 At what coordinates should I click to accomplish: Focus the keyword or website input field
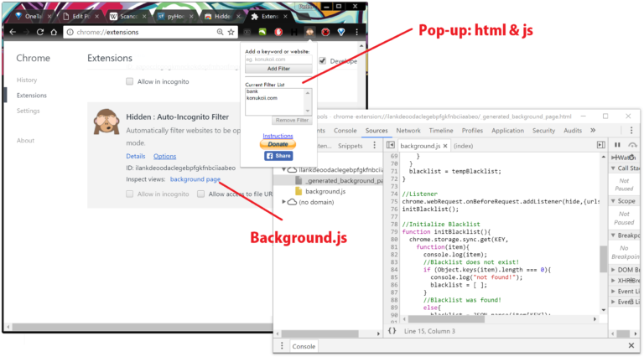pos(278,59)
